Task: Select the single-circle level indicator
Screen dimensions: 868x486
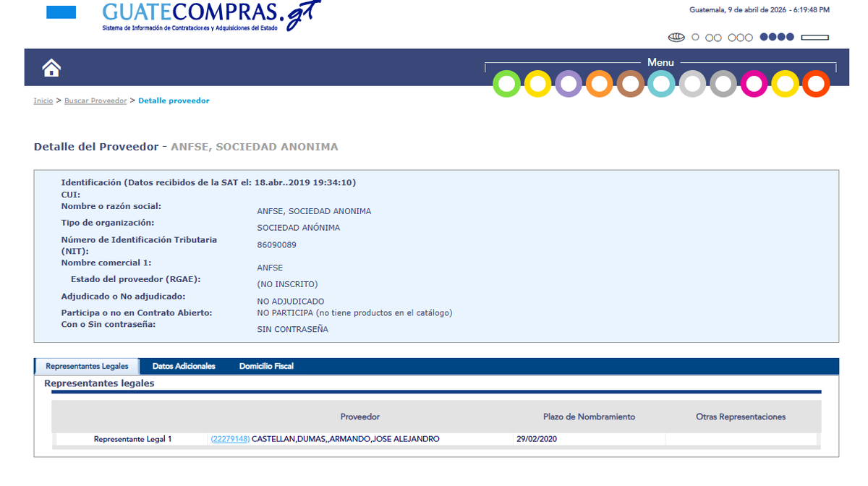Action: click(x=695, y=37)
